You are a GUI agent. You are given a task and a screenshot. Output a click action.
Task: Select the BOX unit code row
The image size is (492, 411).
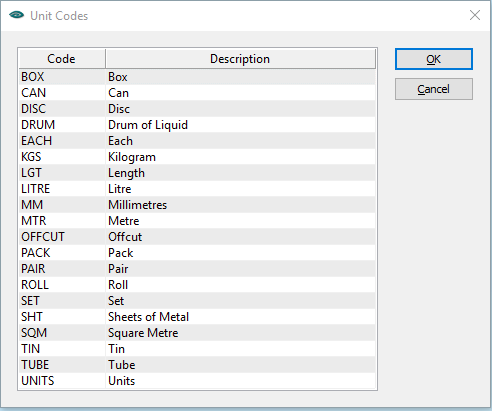point(197,77)
